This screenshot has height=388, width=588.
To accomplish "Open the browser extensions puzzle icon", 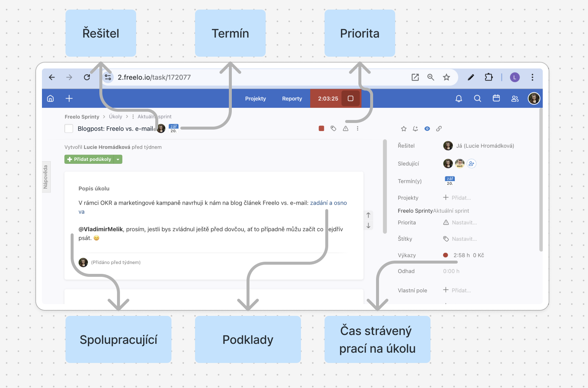I will (x=489, y=77).
